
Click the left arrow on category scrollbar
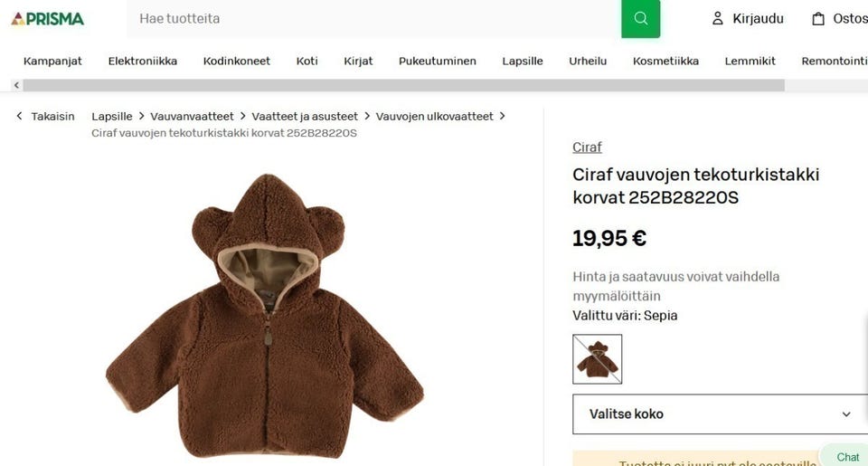click(x=16, y=85)
